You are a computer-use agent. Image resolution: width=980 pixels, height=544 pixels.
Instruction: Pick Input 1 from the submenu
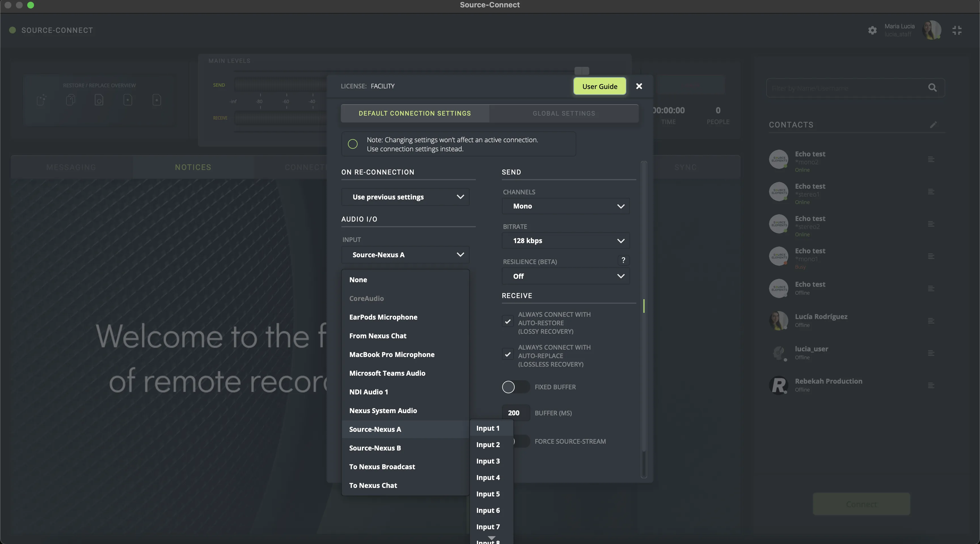point(491,428)
